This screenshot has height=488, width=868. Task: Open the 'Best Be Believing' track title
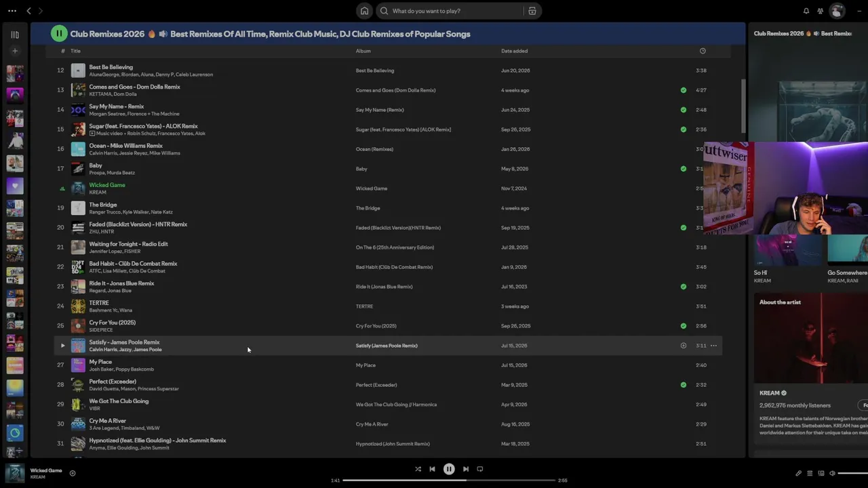111,67
